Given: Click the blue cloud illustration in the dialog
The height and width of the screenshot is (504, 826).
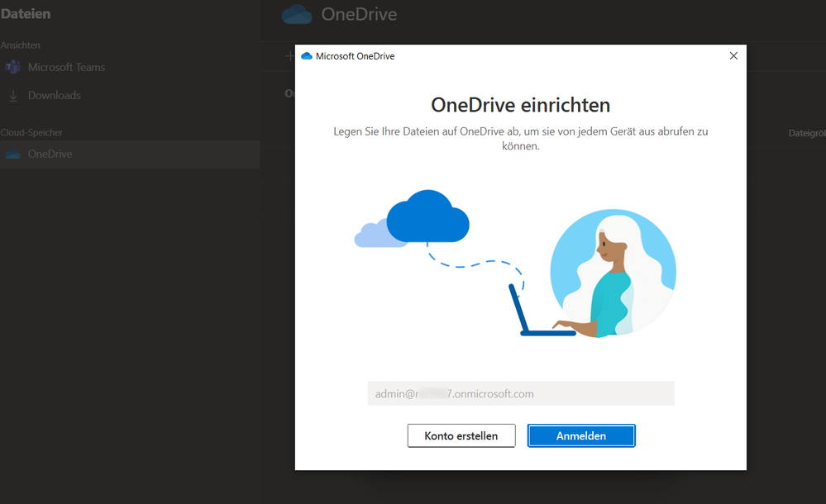Looking at the screenshot, I should 427,218.
